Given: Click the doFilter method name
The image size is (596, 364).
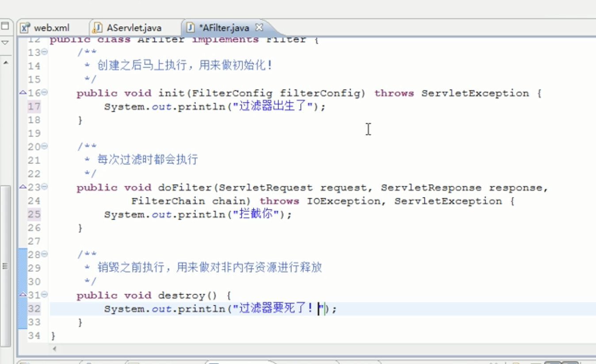Looking at the screenshot, I should coord(185,188).
